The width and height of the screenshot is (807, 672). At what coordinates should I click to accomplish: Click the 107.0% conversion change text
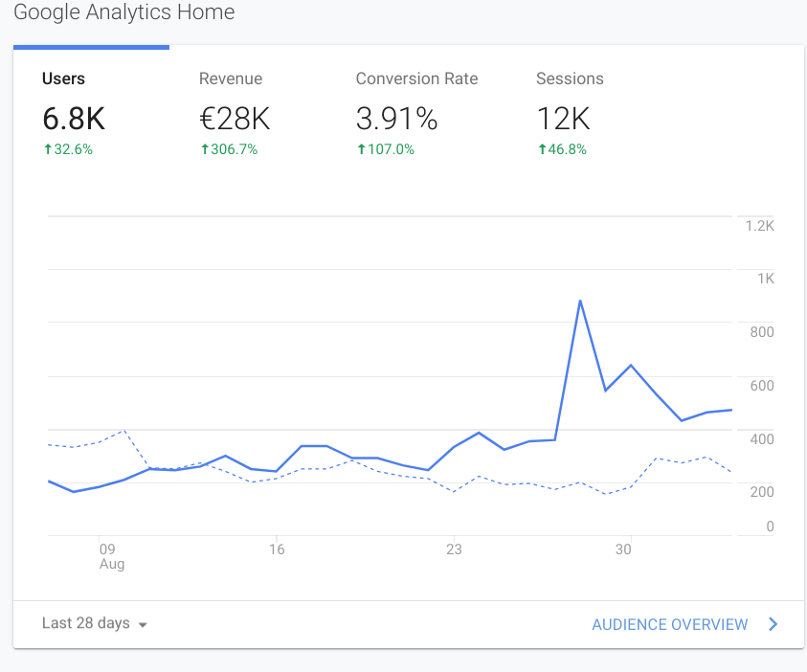tap(390, 149)
